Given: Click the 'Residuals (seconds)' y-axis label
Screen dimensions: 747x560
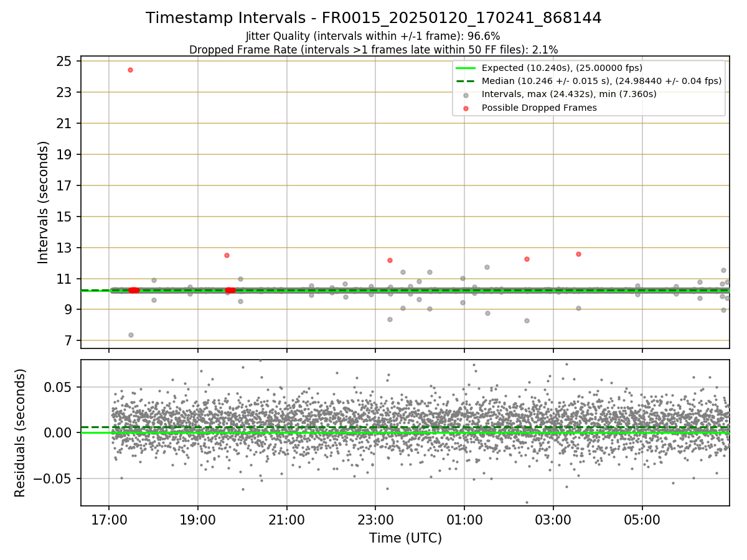Looking at the screenshot, I should tap(21, 432).
